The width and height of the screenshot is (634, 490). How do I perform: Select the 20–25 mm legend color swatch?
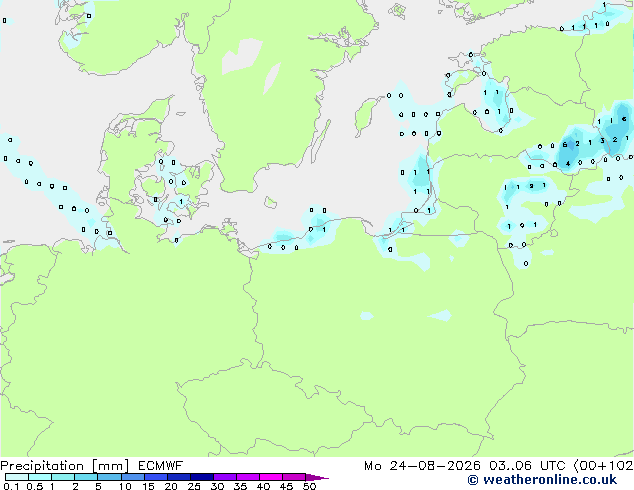tap(179, 477)
